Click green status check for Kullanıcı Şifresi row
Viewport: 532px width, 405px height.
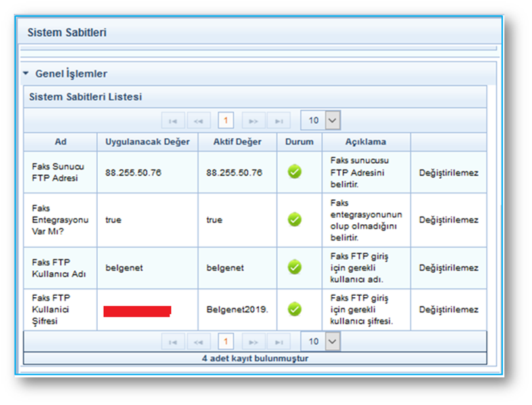tap(295, 309)
